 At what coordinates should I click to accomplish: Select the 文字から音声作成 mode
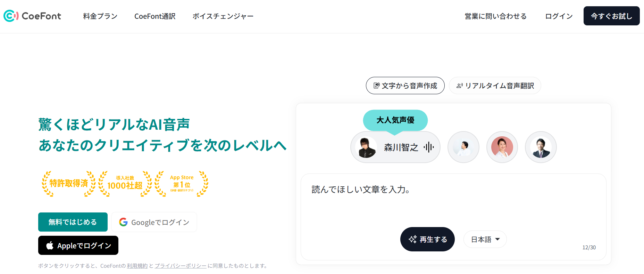click(x=405, y=86)
